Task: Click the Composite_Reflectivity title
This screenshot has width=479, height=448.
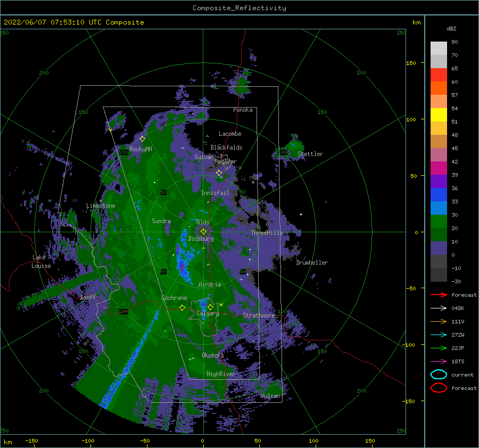Action: pyautogui.click(x=240, y=8)
